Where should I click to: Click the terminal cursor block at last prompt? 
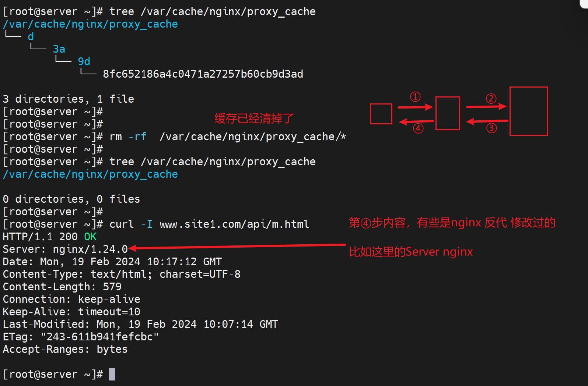click(x=112, y=374)
